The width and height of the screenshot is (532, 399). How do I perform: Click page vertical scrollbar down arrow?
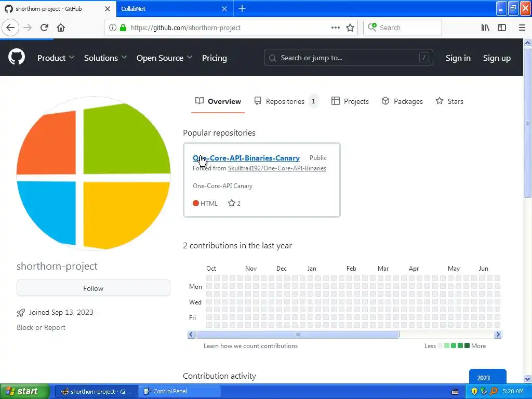pos(527,379)
